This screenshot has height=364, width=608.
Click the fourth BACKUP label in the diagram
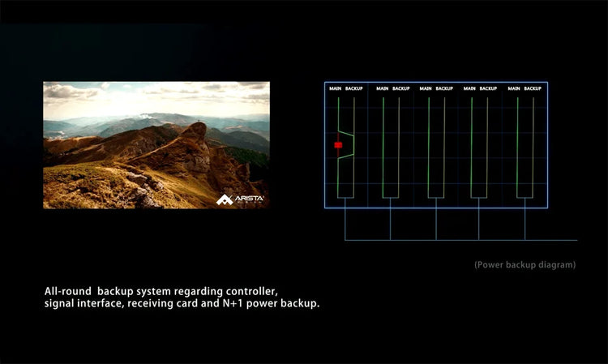point(488,88)
